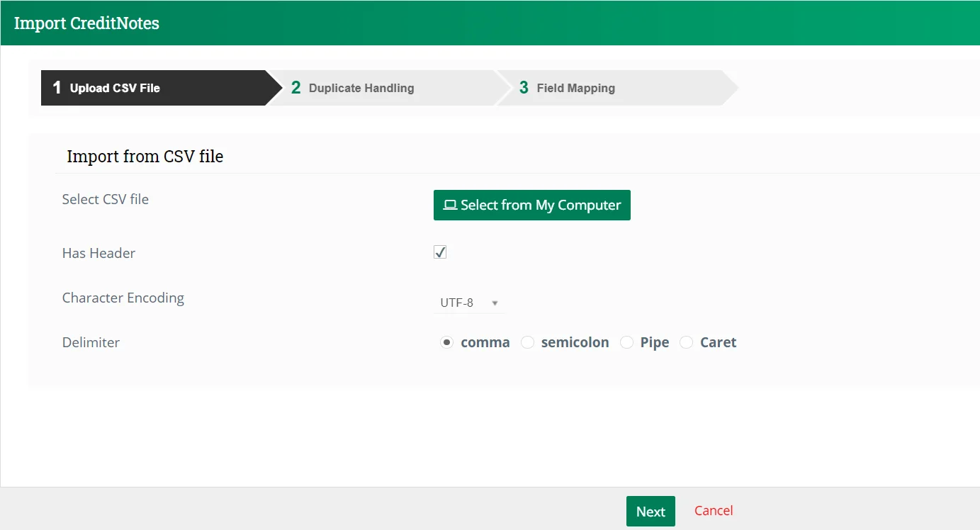This screenshot has width=980, height=530.
Task: Uncheck the Has Header checkbox
Action: coord(440,252)
